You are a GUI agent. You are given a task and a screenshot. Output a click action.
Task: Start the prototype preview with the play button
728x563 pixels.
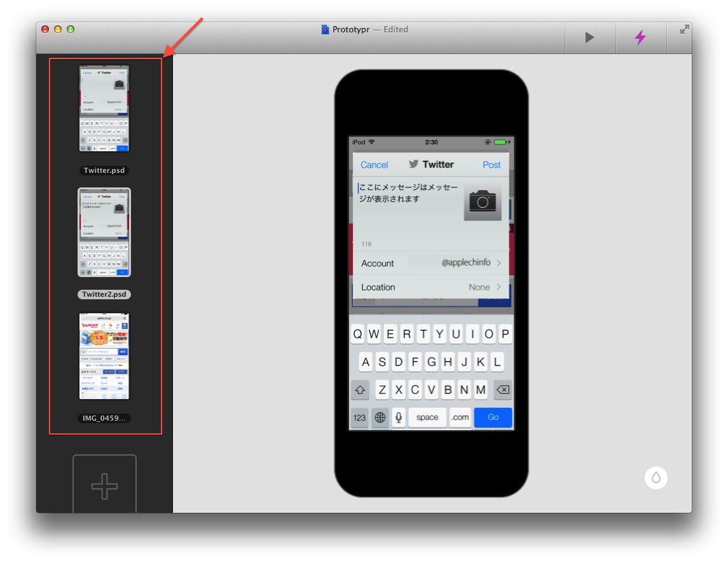coord(589,37)
